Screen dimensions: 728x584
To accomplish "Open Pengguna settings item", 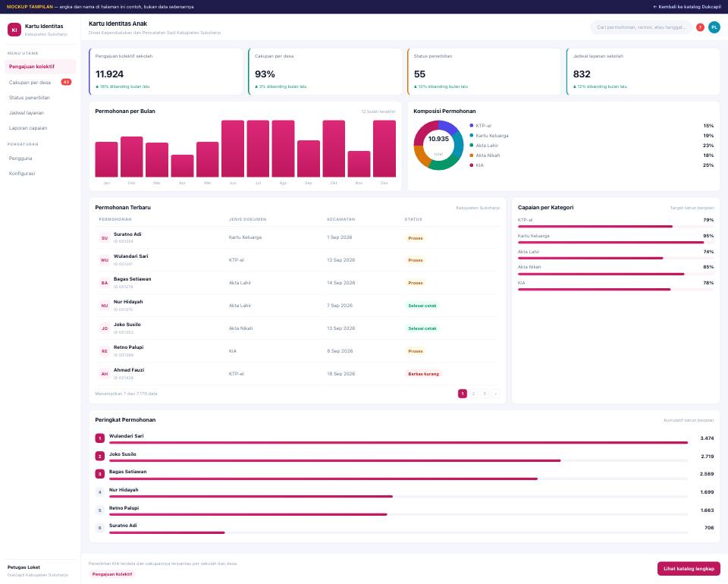I will tap(40, 159).
